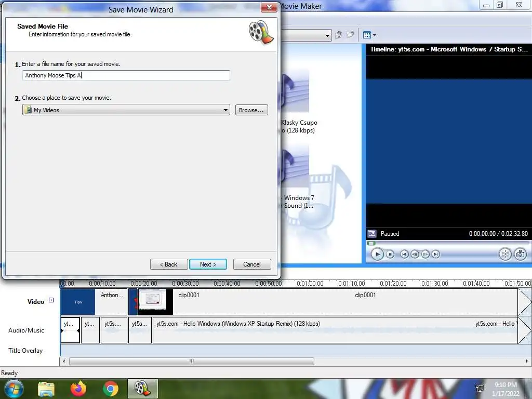The image size is (532, 399).
Task: Close the Save Movie Wizard dialog
Action: tap(270, 7)
